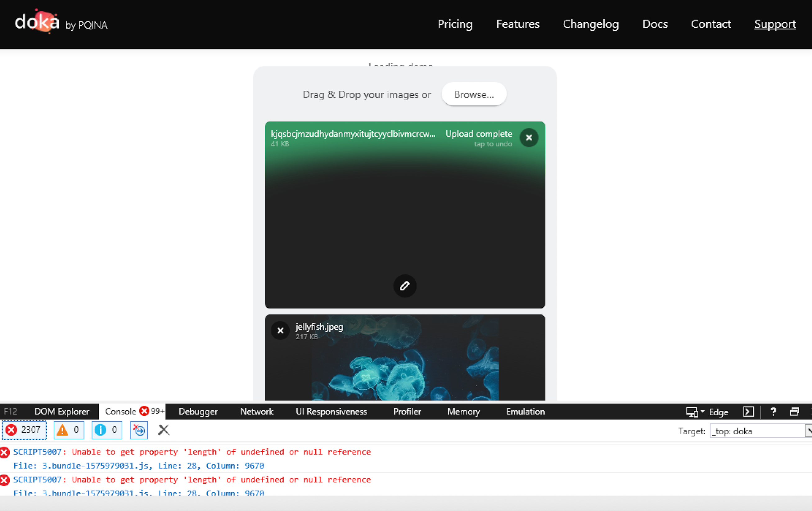Toggle the info messages filter
This screenshot has width=812, height=511.
point(106,430)
